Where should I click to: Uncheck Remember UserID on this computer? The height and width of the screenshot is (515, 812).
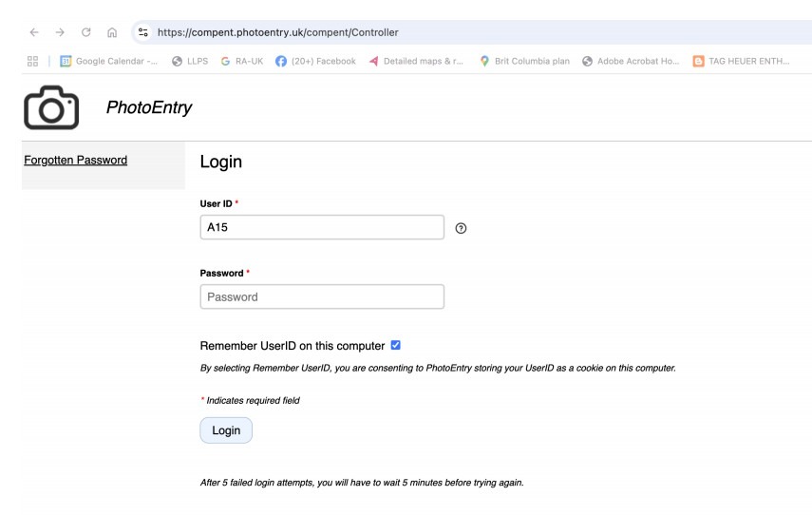click(396, 345)
